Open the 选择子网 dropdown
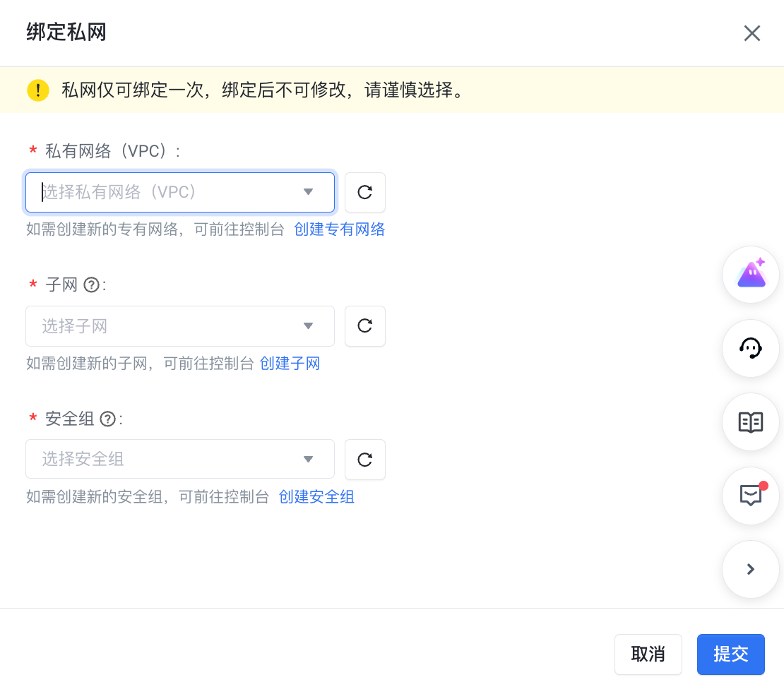 click(x=180, y=326)
